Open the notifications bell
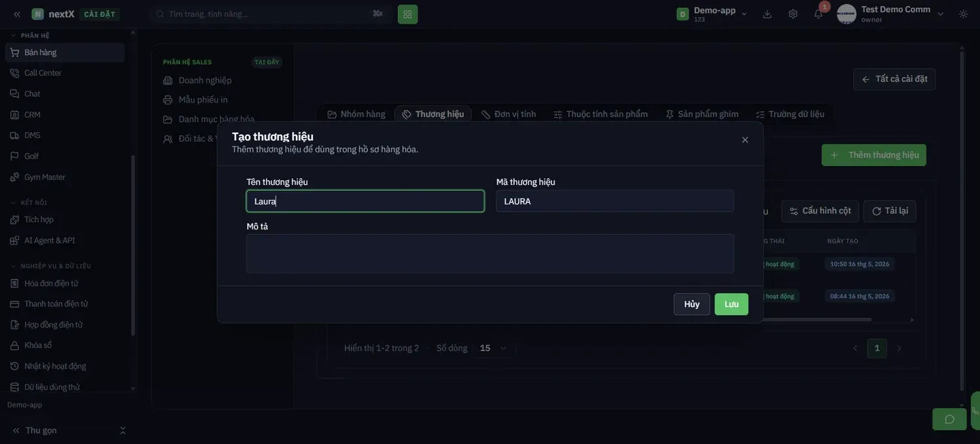The image size is (980, 444). point(818,14)
